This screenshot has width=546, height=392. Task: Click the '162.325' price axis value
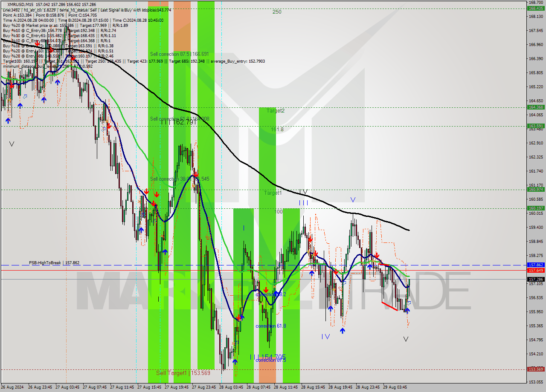[536, 157]
